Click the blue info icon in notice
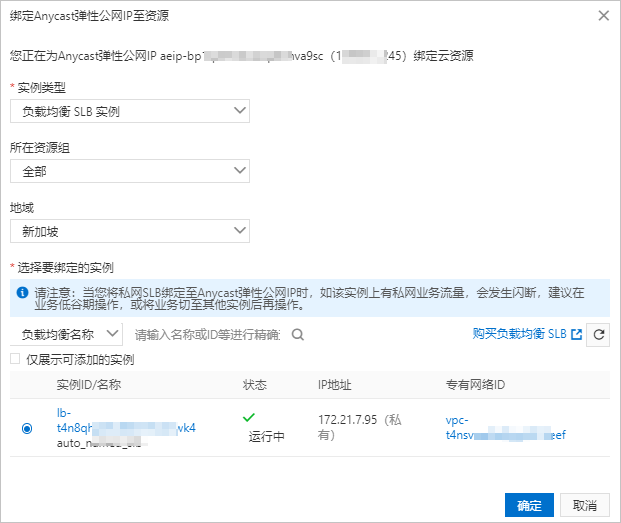 point(23,293)
